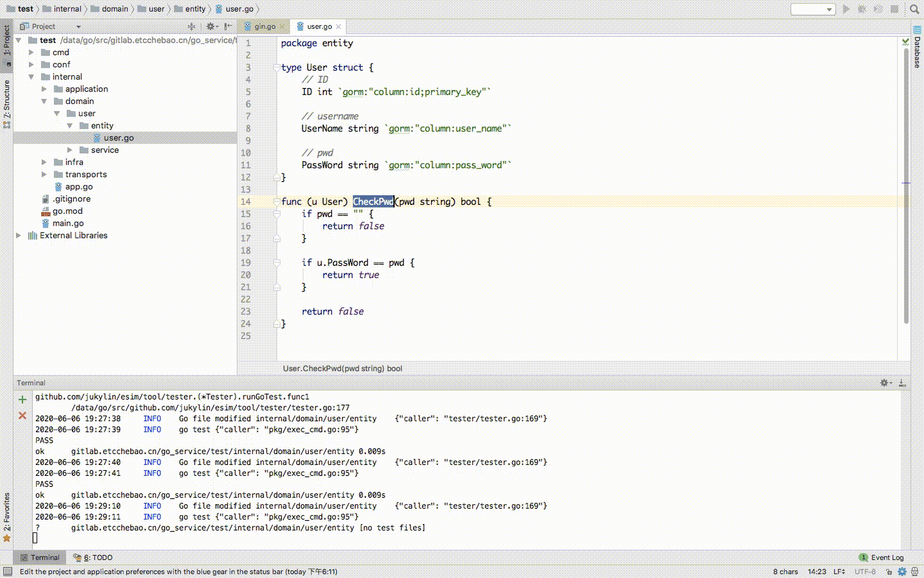The image size is (924, 578).
Task: Open the run configuration dropdown
Action: coord(813,9)
